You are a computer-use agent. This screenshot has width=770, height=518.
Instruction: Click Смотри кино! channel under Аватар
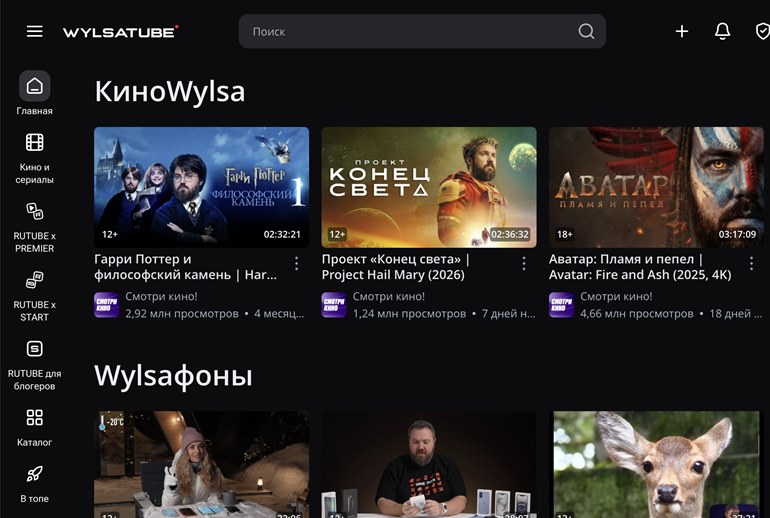(x=616, y=297)
